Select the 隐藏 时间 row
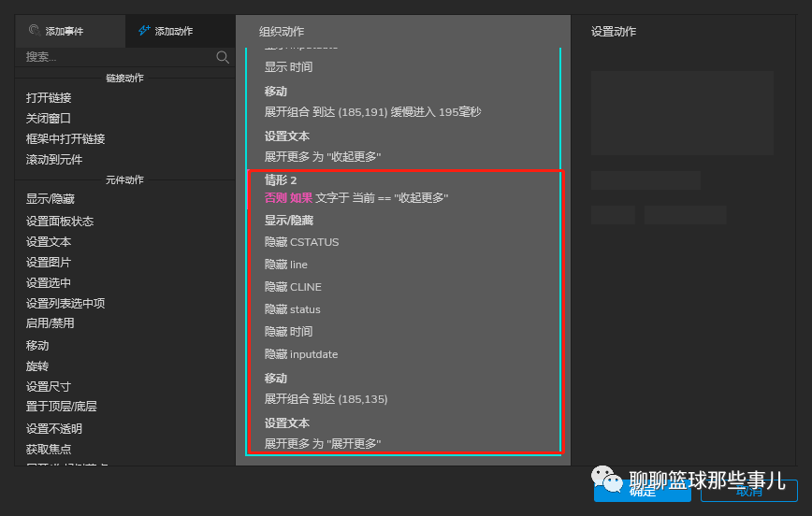Image resolution: width=812 pixels, height=516 pixels. (x=288, y=332)
